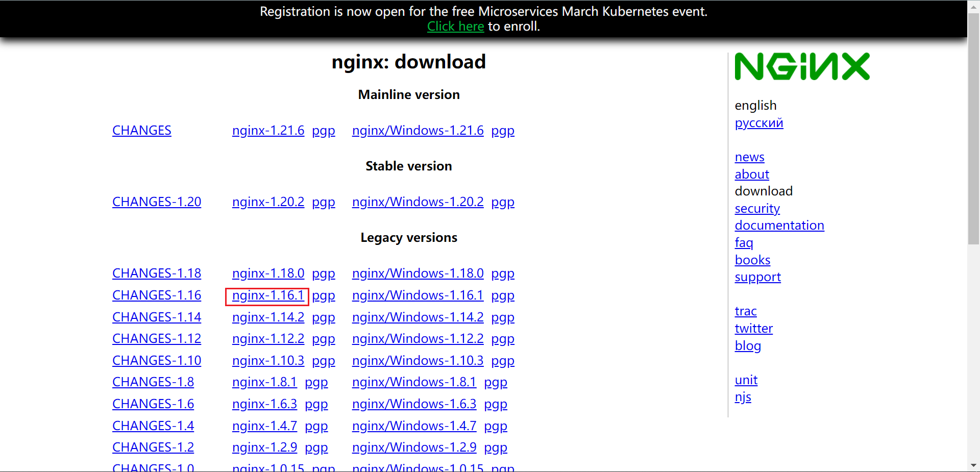The height and width of the screenshot is (472, 980).
Task: Download nginx/Windows-1.20.2
Action: 418,202
